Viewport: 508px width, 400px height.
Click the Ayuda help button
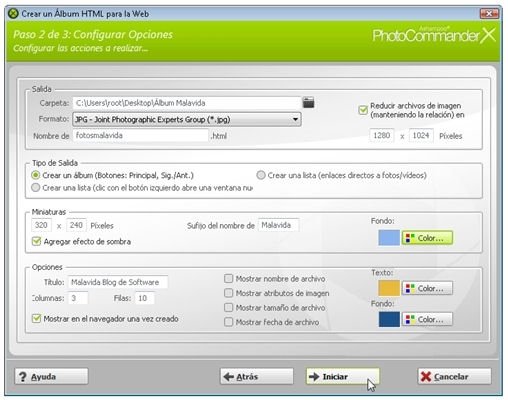click(x=51, y=377)
